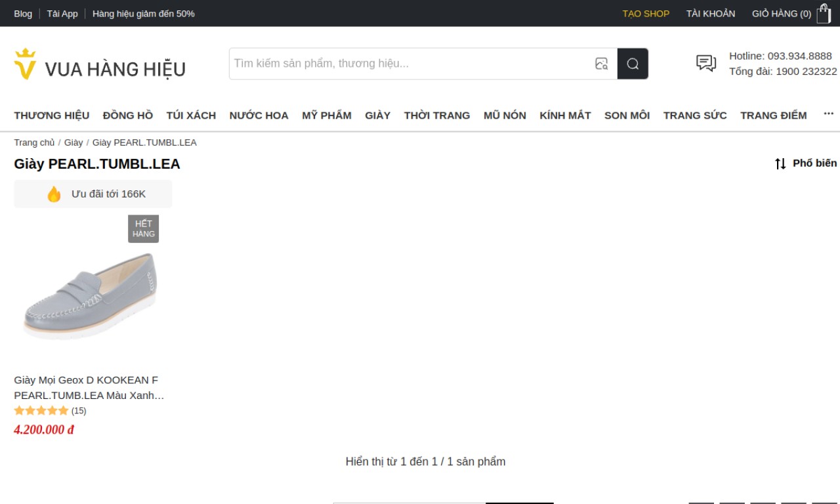
Task: Open the Nước Hoa category
Action: click(x=259, y=115)
